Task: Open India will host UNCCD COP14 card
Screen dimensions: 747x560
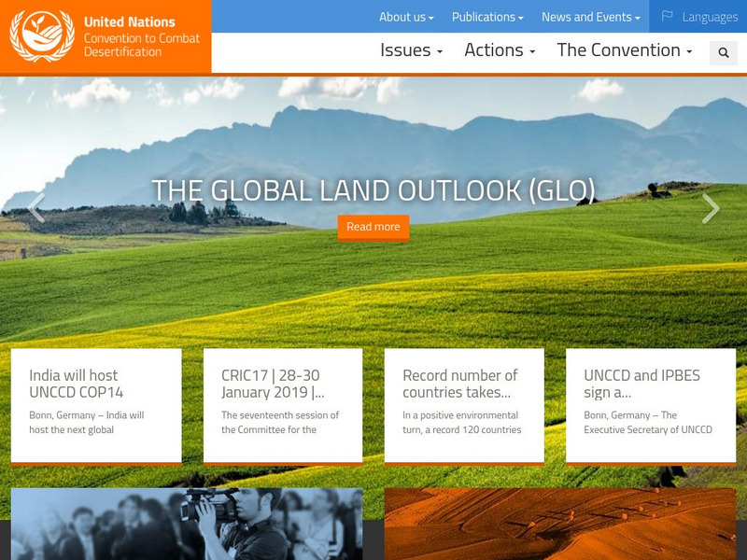Action: point(96,406)
